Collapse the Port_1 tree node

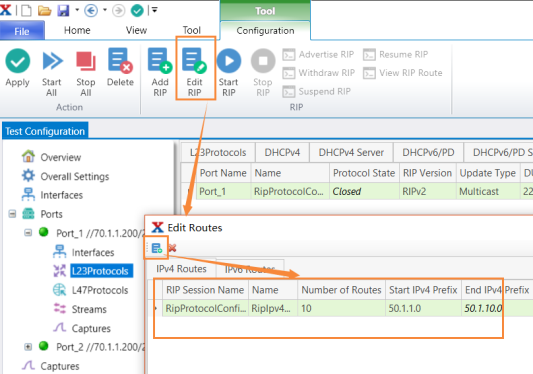pos(28,233)
